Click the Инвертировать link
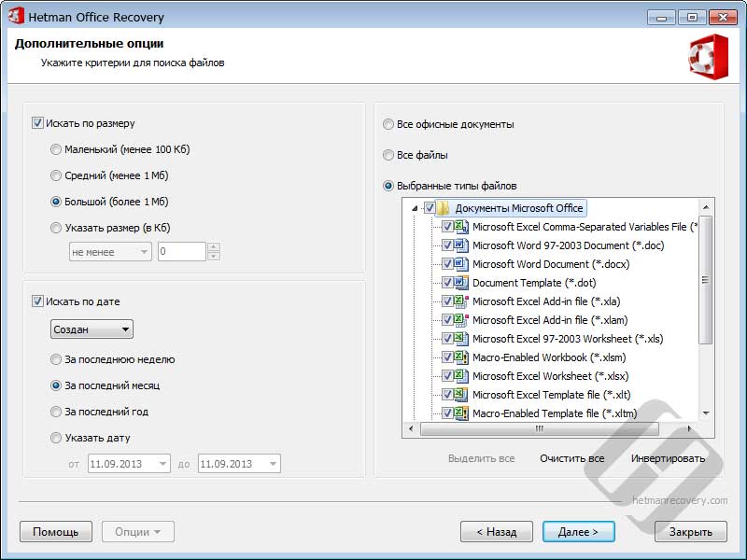 point(668,458)
